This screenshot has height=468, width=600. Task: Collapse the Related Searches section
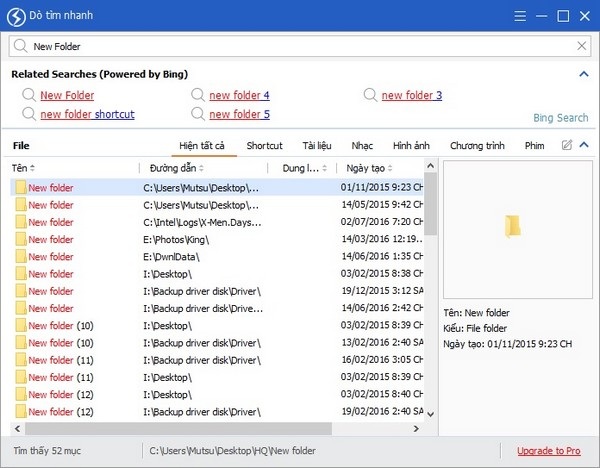click(584, 74)
